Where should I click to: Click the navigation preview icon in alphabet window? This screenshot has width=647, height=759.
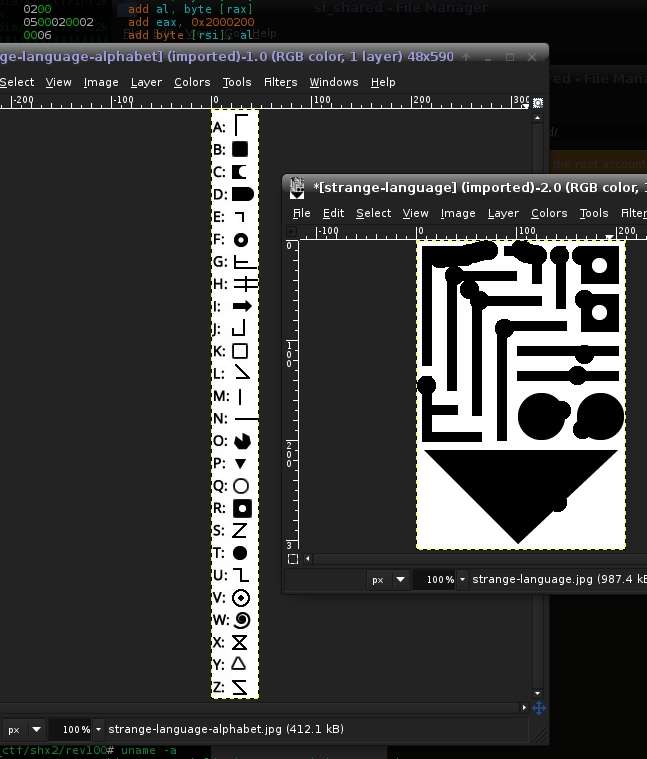539,708
